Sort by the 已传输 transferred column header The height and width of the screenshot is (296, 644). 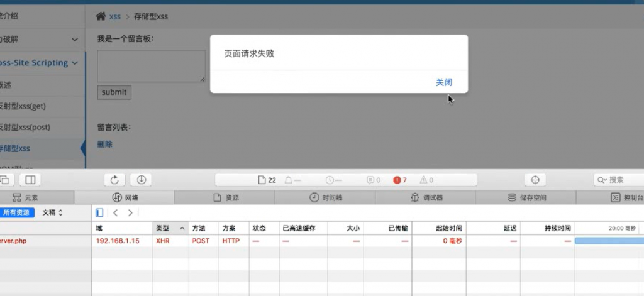pos(387,228)
